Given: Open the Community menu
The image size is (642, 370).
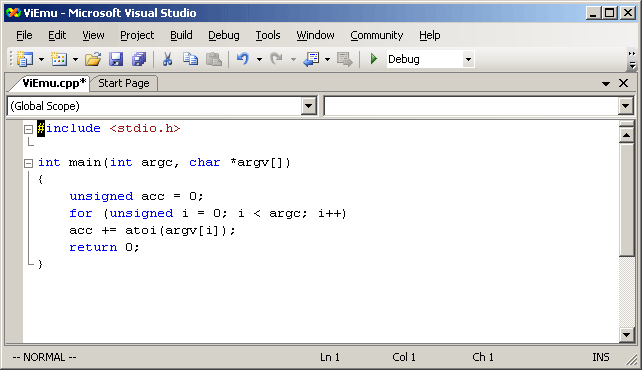Looking at the screenshot, I should click(377, 36).
